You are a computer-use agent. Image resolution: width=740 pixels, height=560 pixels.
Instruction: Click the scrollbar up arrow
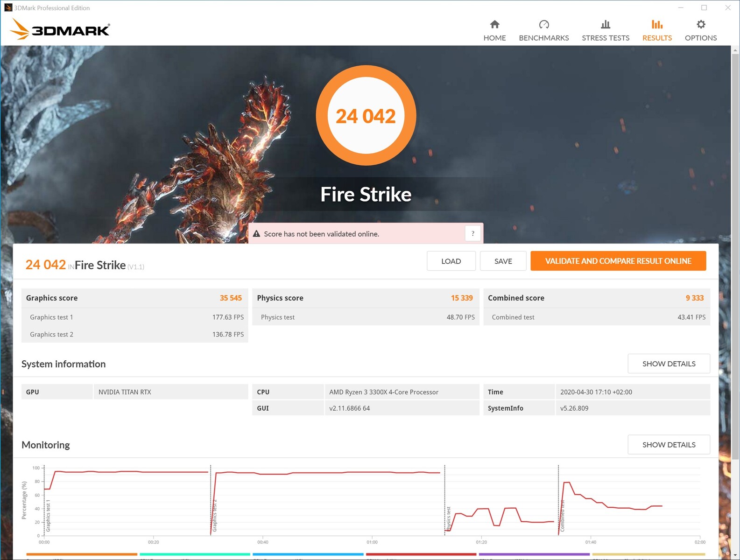coord(735,49)
